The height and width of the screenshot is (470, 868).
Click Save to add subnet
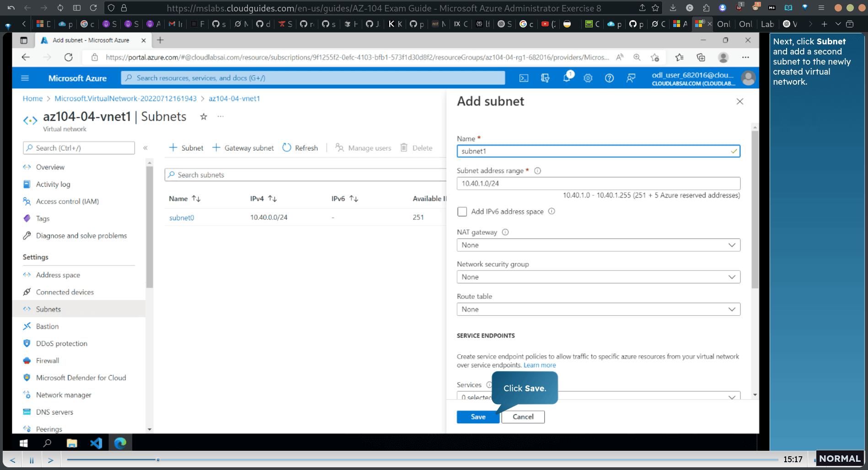point(478,417)
